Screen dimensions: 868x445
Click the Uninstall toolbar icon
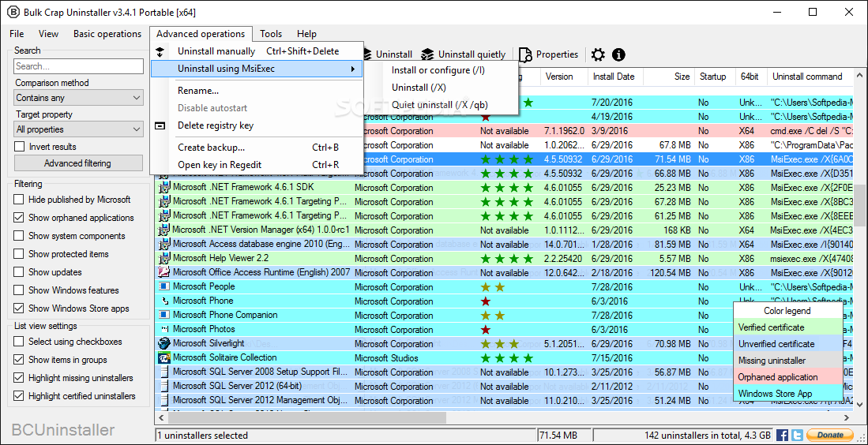[x=369, y=54]
